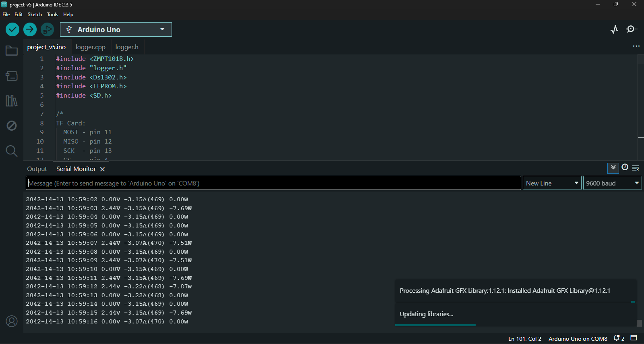Open the Sketch menu

[x=35, y=15]
